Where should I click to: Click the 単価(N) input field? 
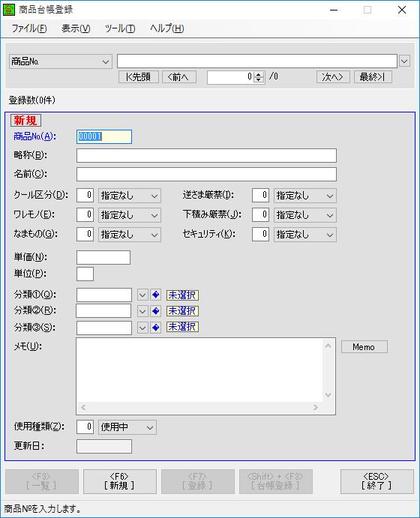pos(103,257)
